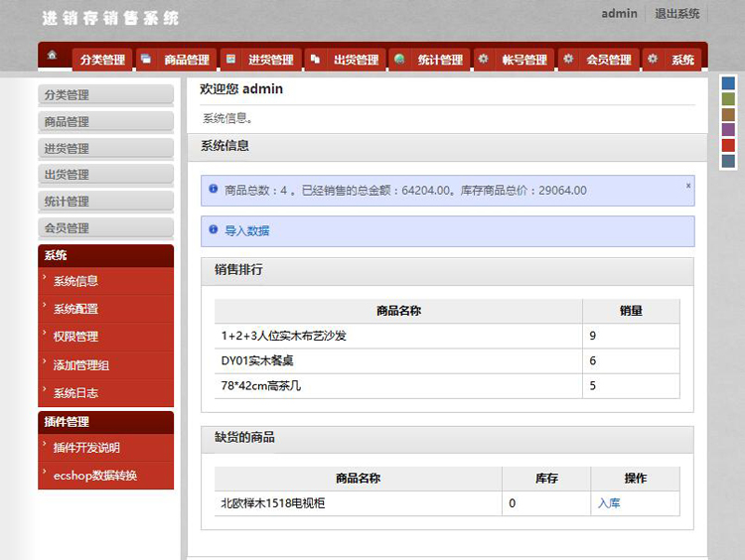Click the 销量 column header
This screenshot has width=745, height=560.
tap(631, 311)
